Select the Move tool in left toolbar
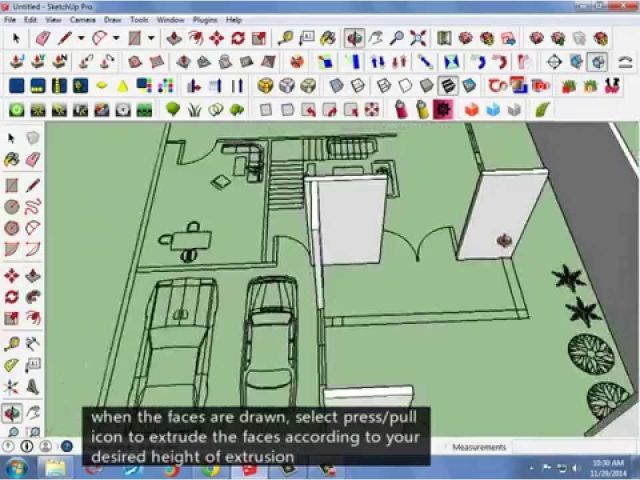Image resolution: width=640 pixels, height=480 pixels. pos(11,276)
